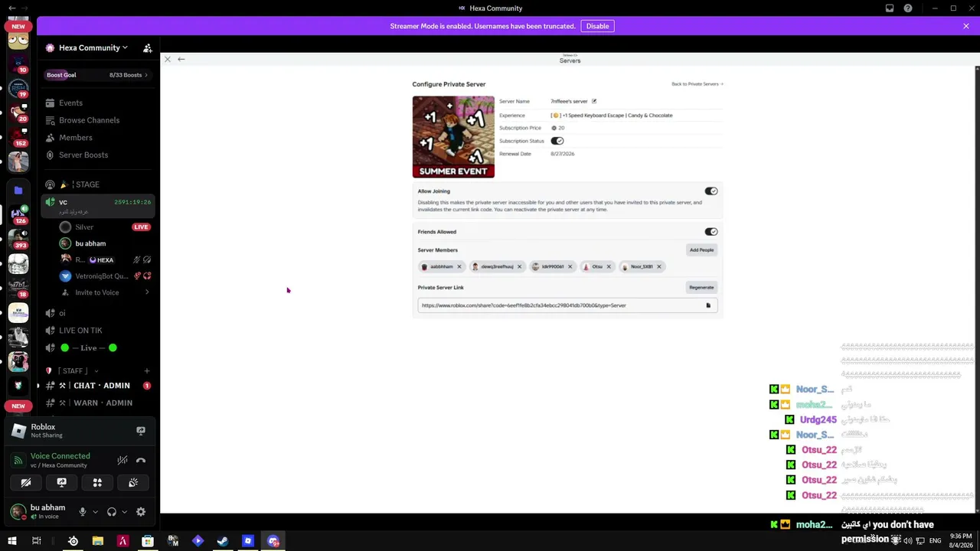The width and height of the screenshot is (980, 551).
Task: Remove member ldk990061 from server
Action: point(570,267)
